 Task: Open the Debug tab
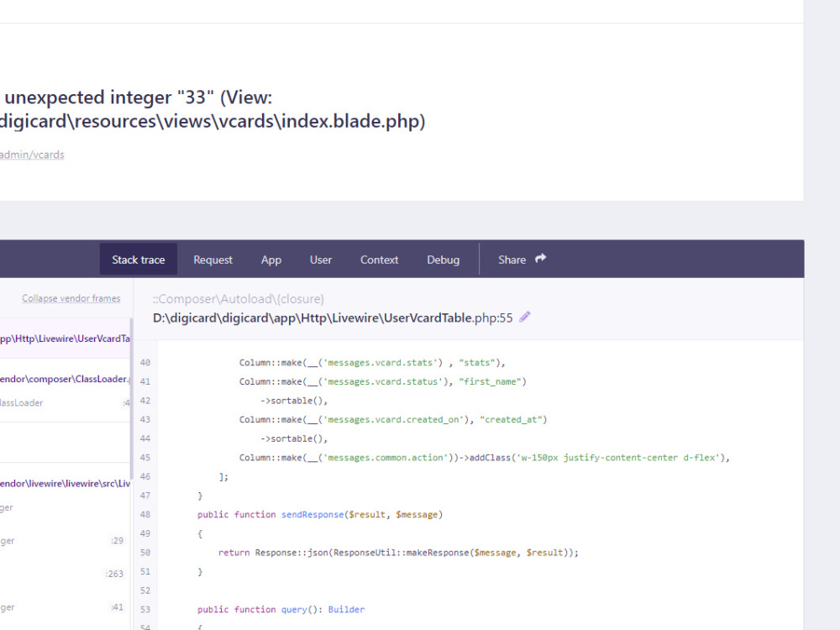443,260
